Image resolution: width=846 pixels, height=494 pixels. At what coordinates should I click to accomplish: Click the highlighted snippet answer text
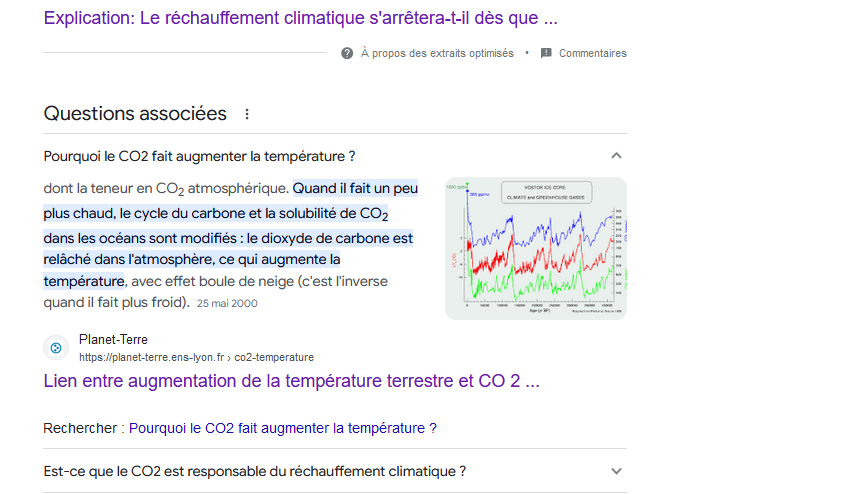click(x=228, y=238)
